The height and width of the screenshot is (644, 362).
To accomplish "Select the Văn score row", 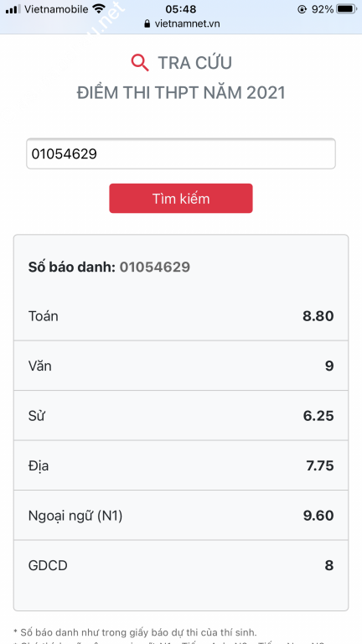I will (181, 366).
